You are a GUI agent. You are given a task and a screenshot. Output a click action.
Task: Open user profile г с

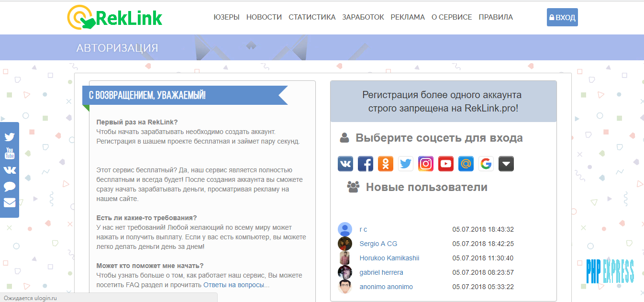(x=363, y=230)
